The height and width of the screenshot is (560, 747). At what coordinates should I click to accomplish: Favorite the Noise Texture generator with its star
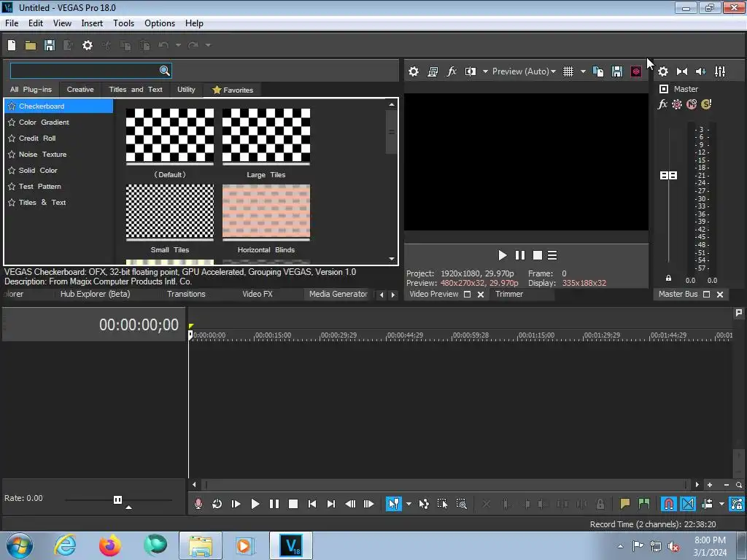tap(12, 155)
